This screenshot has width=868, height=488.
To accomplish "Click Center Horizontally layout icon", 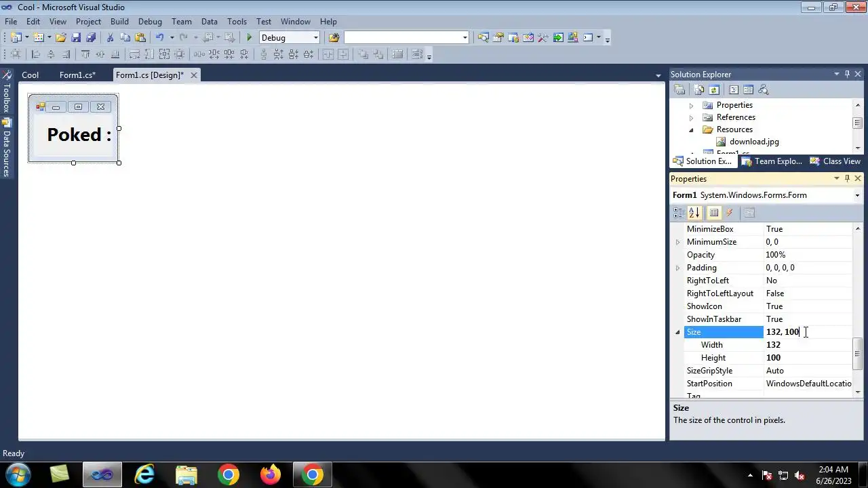I will (x=328, y=55).
